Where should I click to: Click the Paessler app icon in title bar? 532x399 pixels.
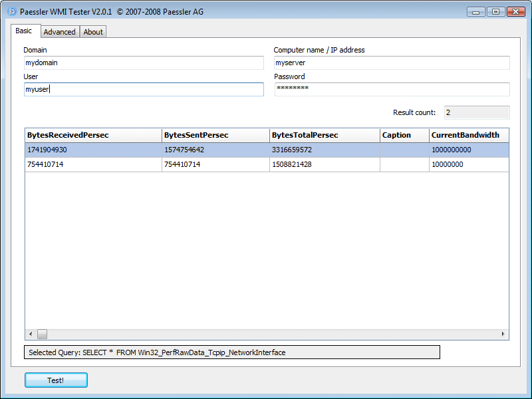[11, 11]
